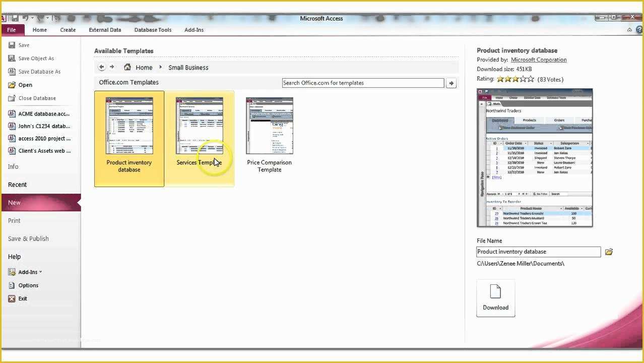Click the Home breadcrumb text
Image resolution: width=644 pixels, height=363 pixels.
(x=144, y=68)
